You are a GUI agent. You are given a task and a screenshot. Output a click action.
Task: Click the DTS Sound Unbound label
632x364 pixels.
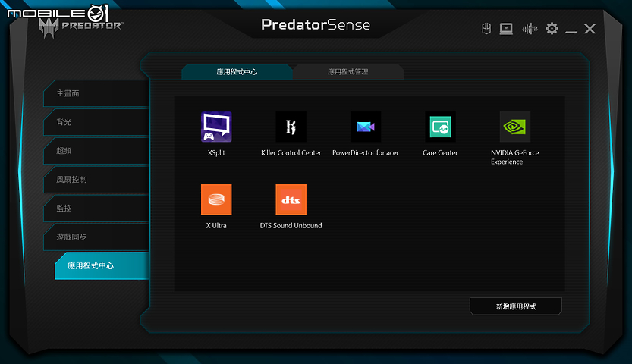pos(291,226)
